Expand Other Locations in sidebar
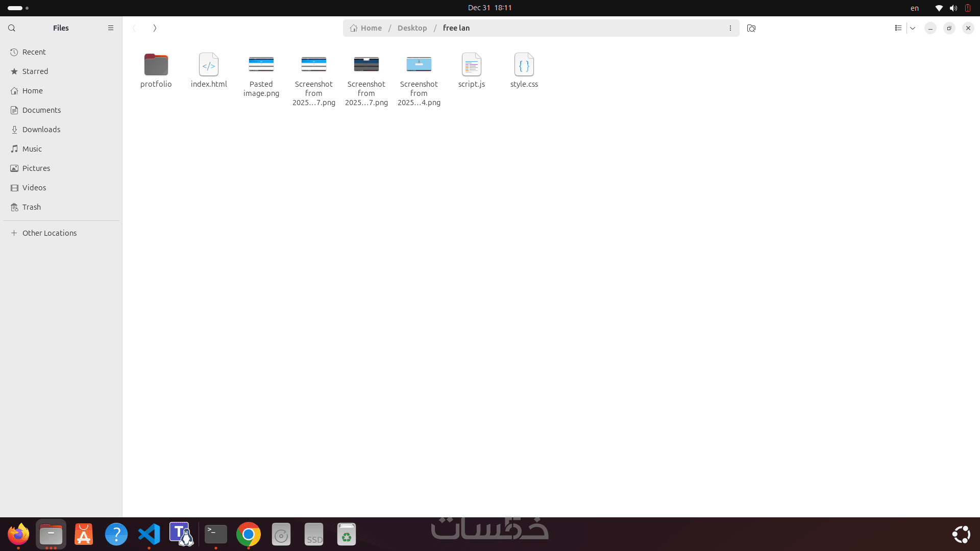980x551 pixels. pyautogui.click(x=50, y=233)
